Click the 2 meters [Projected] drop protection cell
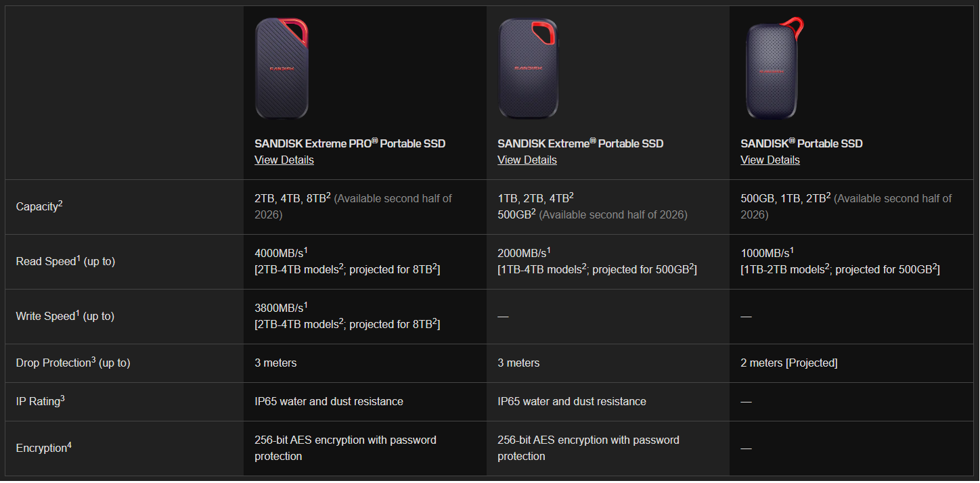The image size is (980, 483). pos(789,363)
